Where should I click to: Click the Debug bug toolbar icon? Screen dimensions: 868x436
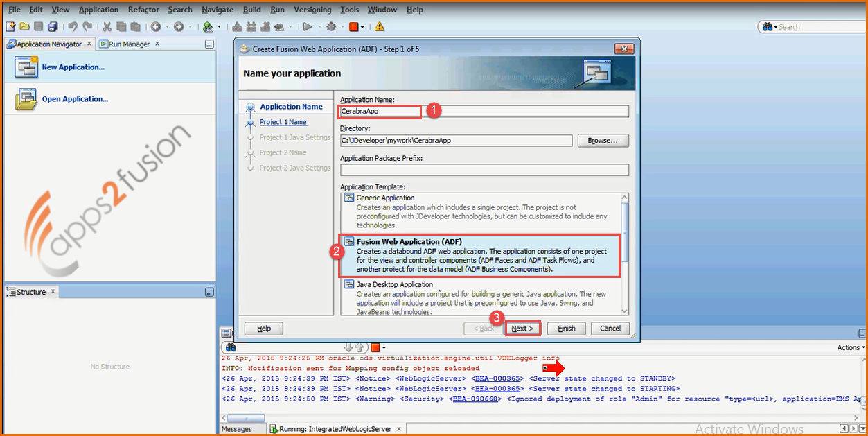pyautogui.click(x=330, y=27)
